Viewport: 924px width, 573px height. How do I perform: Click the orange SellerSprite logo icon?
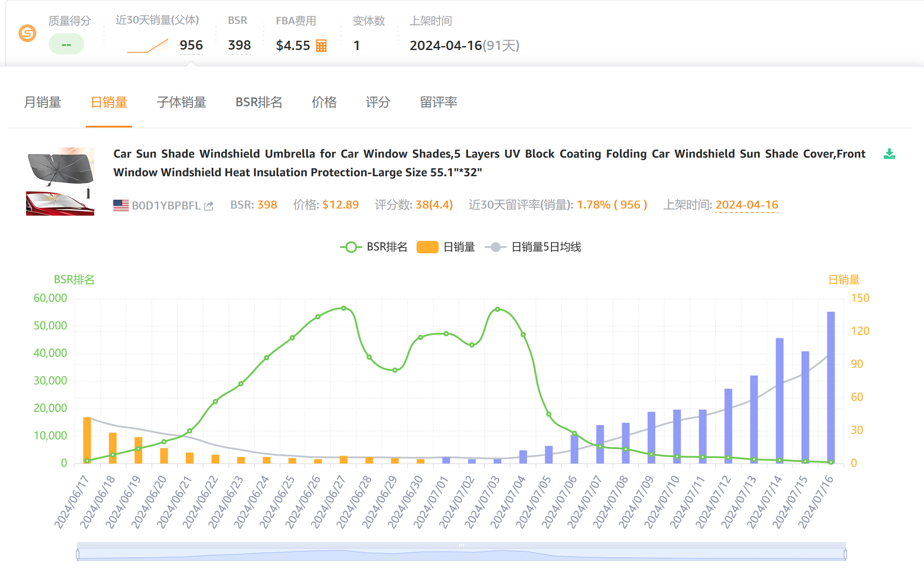click(x=27, y=33)
